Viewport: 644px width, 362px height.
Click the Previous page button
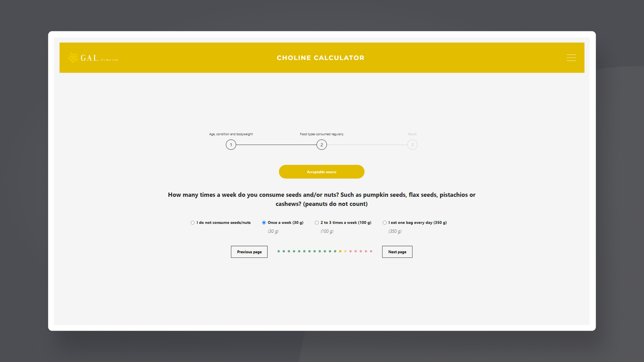pos(249,252)
